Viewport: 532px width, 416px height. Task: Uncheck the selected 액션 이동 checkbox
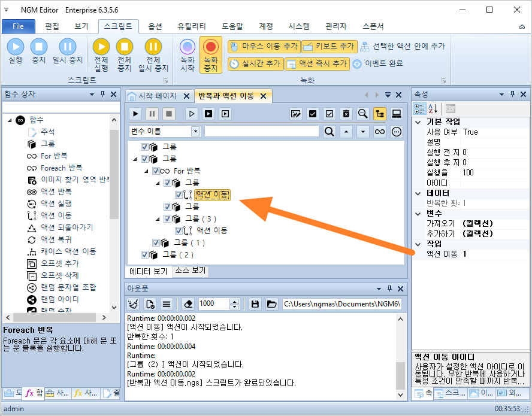click(x=179, y=195)
